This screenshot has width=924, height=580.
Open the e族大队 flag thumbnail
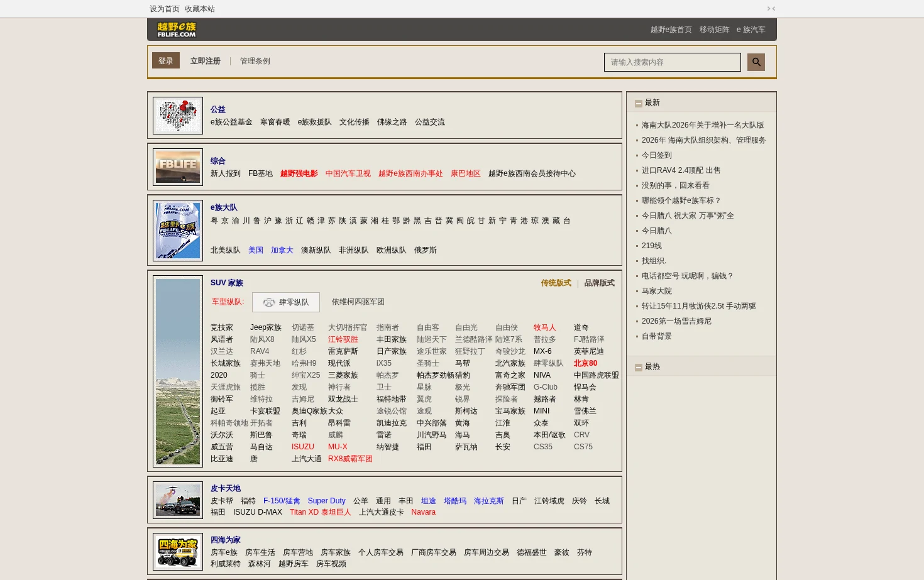(x=178, y=231)
